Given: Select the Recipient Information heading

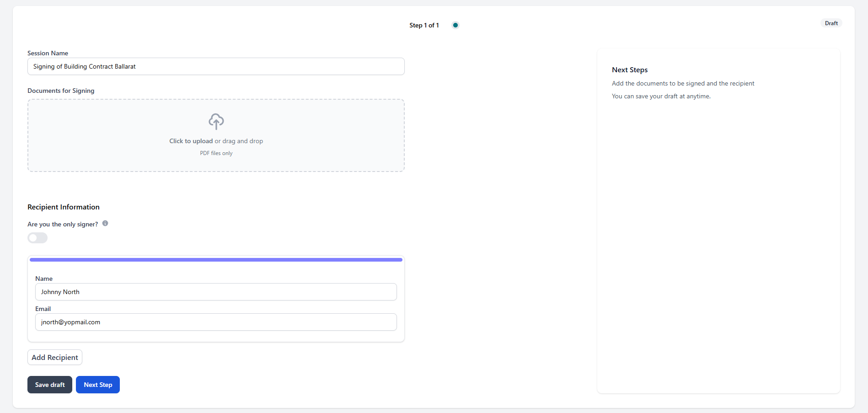Looking at the screenshot, I should 63,207.
